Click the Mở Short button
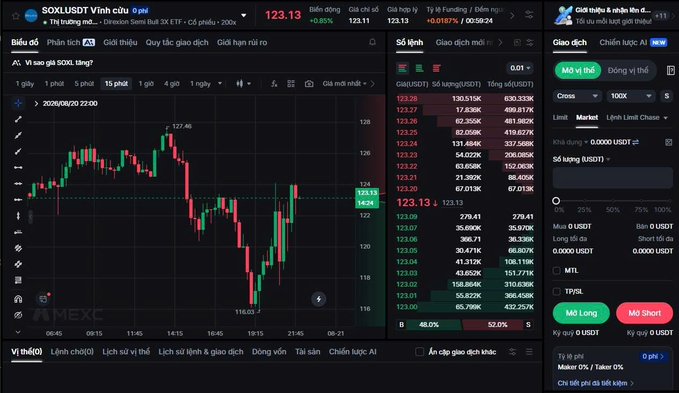The image size is (679, 393). (644, 313)
